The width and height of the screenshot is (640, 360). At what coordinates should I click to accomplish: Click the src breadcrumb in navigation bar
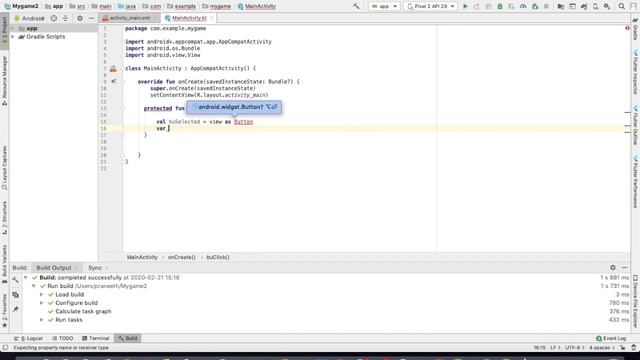[x=78, y=6]
